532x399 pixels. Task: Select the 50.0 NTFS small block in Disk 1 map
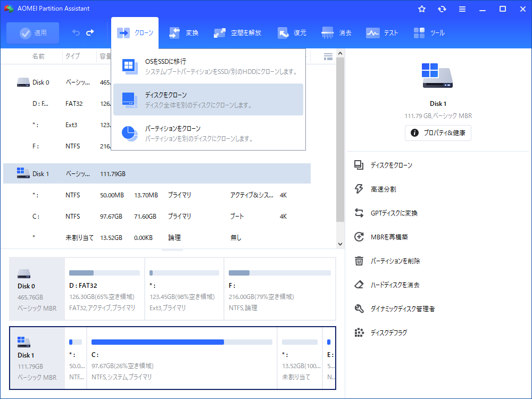point(76,358)
